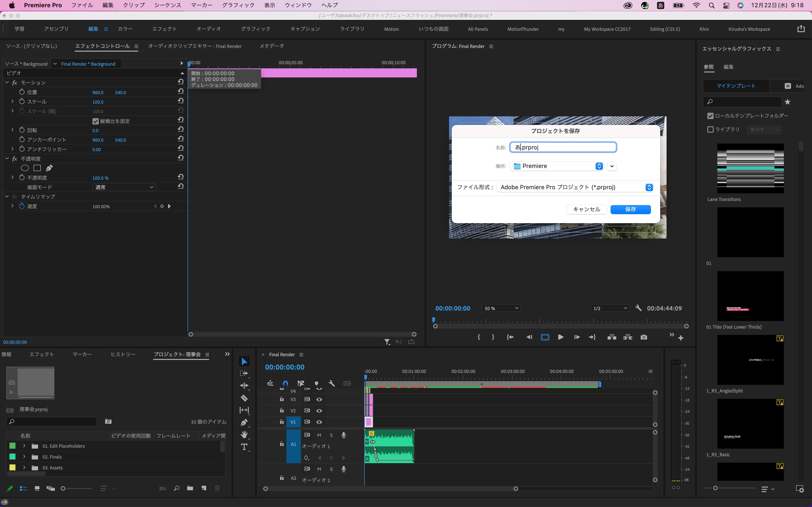This screenshot has height=507, width=812.
Task: Toggle timeline snap magnet icon
Action: tap(285, 383)
